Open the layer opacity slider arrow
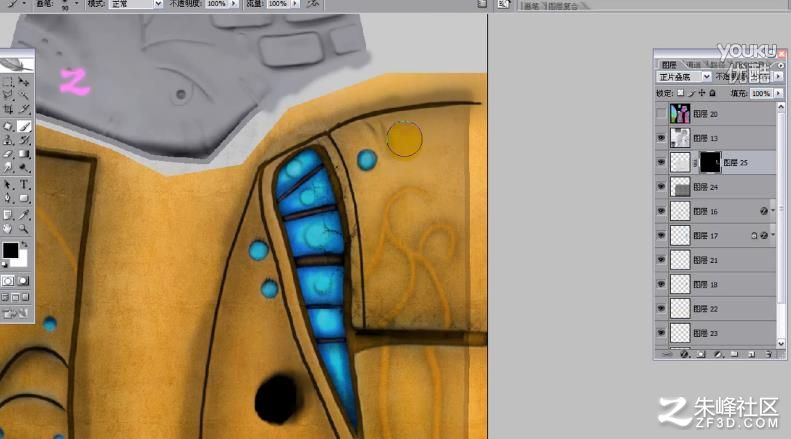Viewport: 791px width, 439px height. point(778,77)
